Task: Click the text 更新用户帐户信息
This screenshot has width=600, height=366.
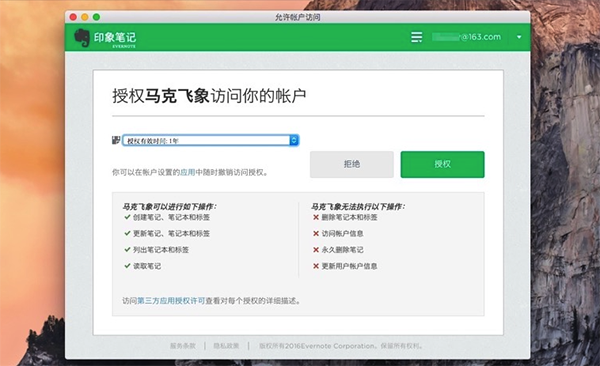Action: pyautogui.click(x=349, y=266)
